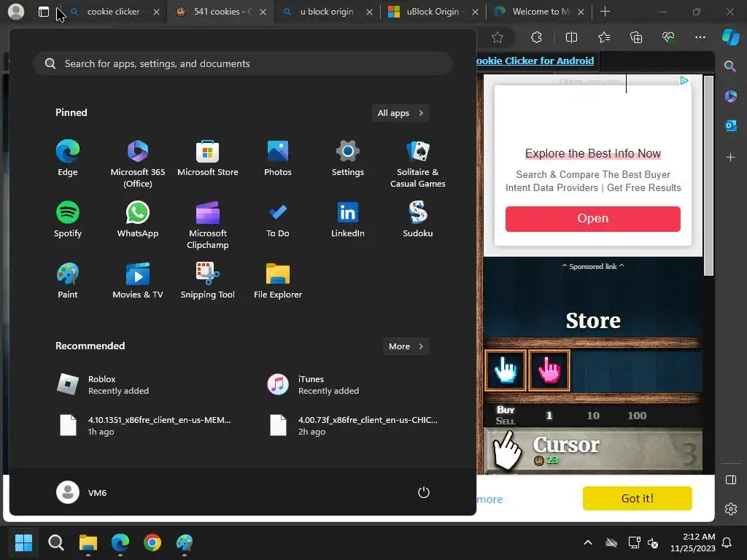
Task: Open Edge from pinned apps
Action: (68, 158)
